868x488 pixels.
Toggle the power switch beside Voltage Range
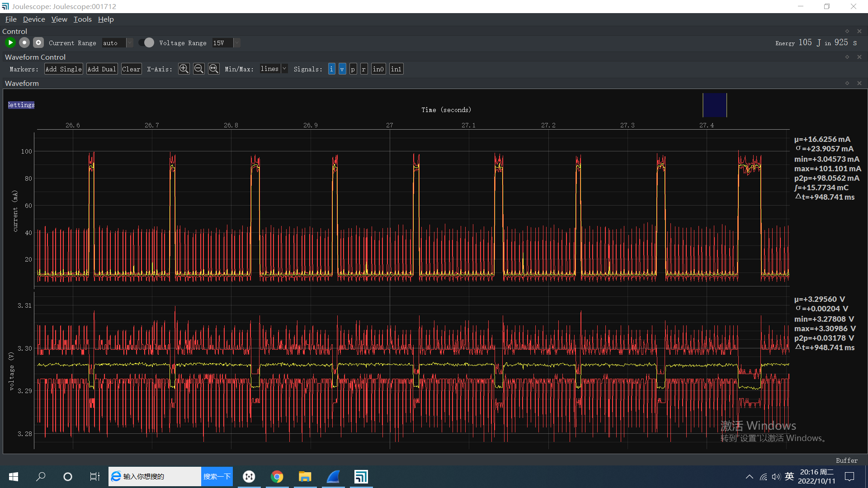pyautogui.click(x=146, y=42)
